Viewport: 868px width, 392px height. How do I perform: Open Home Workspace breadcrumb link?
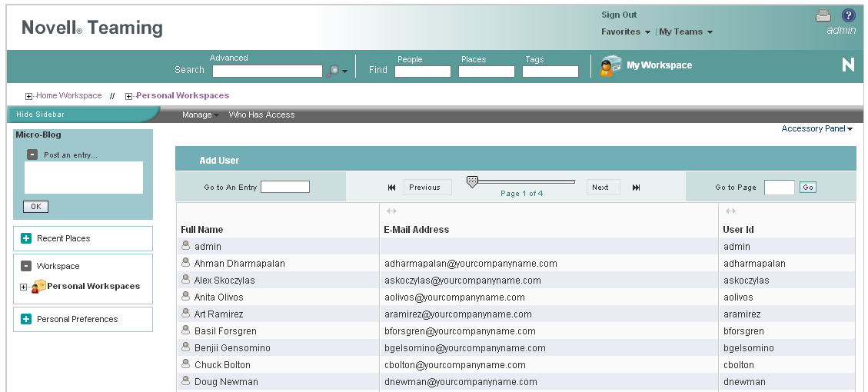pyautogui.click(x=68, y=95)
